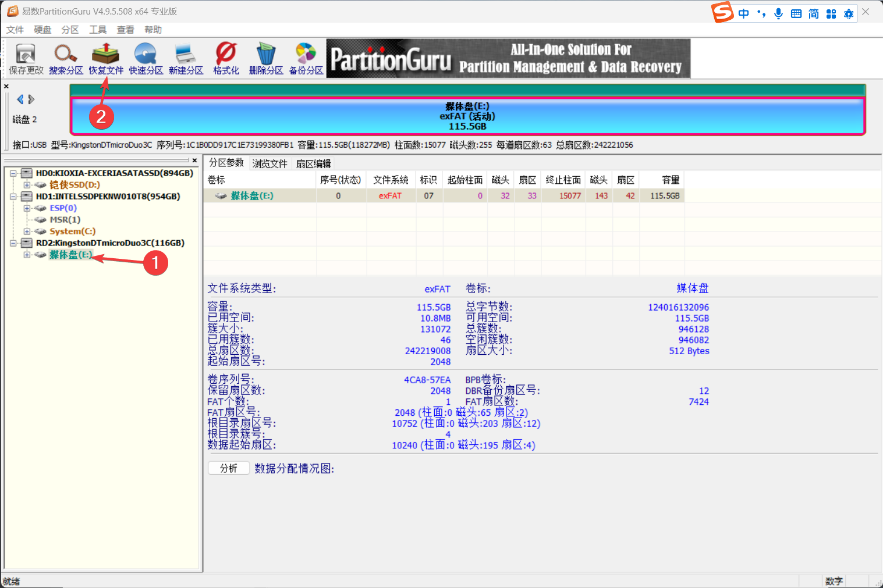Go to the previous disk with the left arrow
Viewport: 883px width, 588px height.
(x=20, y=99)
